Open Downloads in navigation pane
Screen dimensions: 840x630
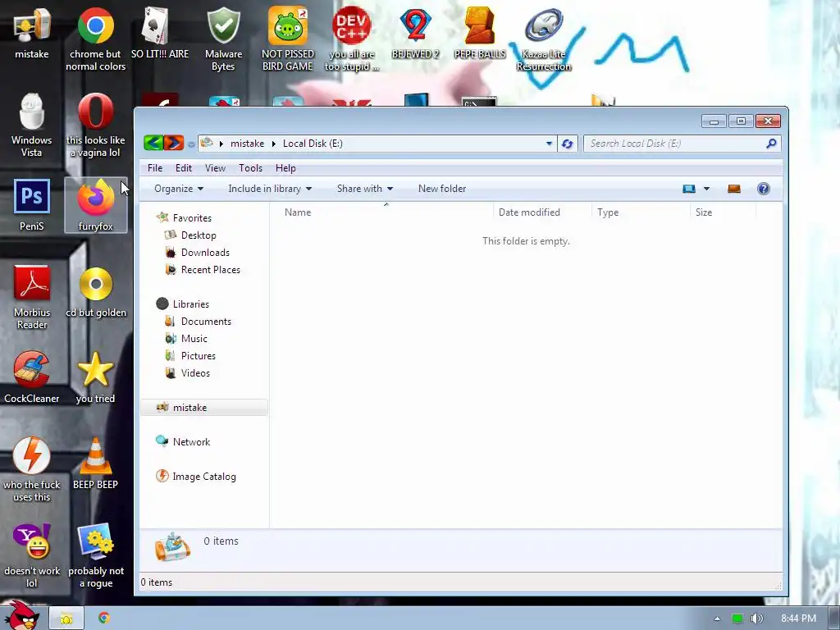point(205,253)
